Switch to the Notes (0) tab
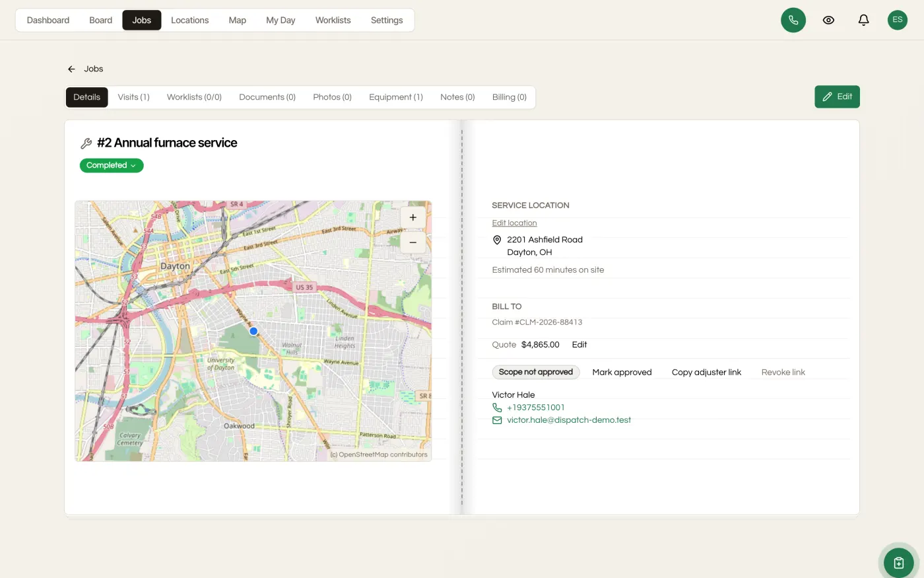This screenshot has height=578, width=924. (457, 97)
